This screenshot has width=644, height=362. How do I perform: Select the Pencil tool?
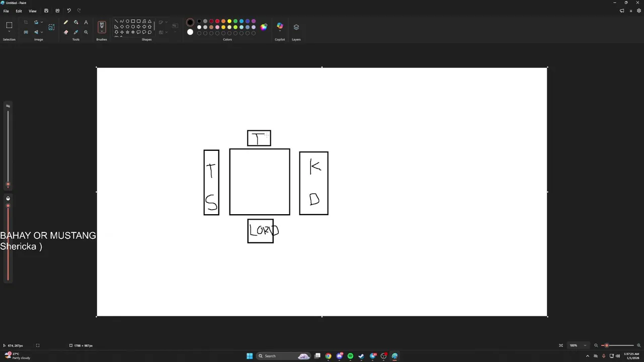65,22
